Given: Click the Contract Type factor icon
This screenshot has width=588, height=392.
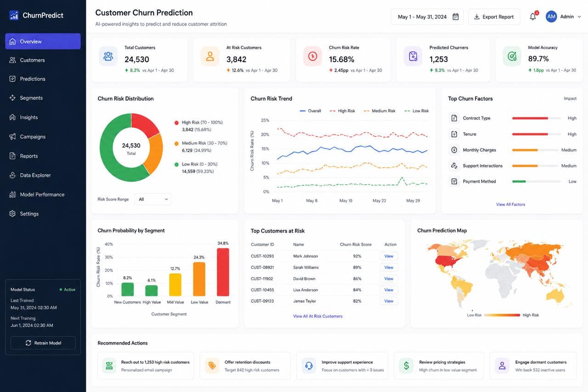Looking at the screenshot, I should click(x=454, y=118).
